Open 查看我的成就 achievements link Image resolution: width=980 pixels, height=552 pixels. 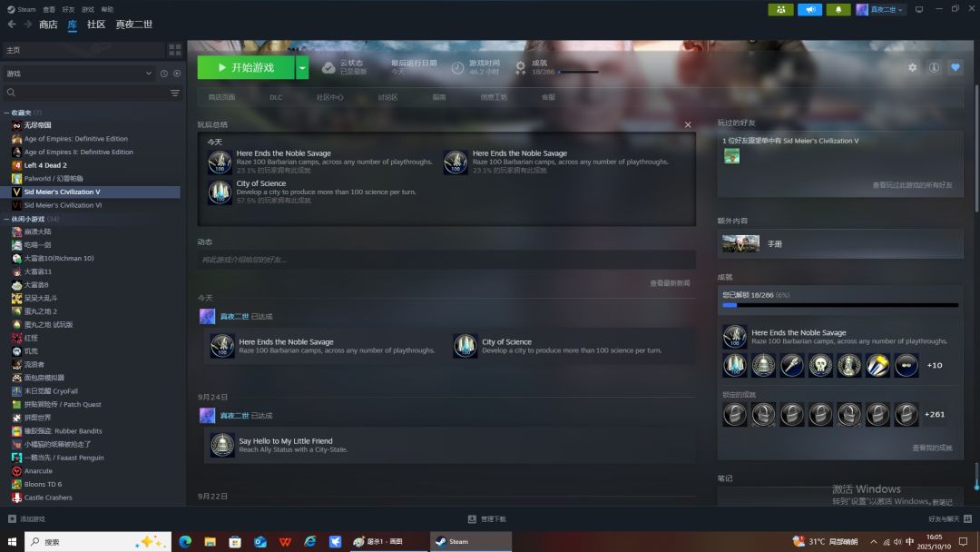tap(932, 448)
